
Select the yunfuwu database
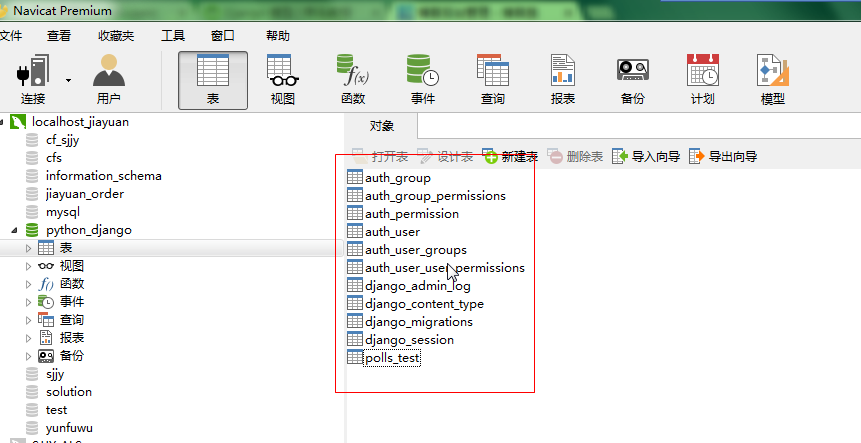(x=69, y=428)
